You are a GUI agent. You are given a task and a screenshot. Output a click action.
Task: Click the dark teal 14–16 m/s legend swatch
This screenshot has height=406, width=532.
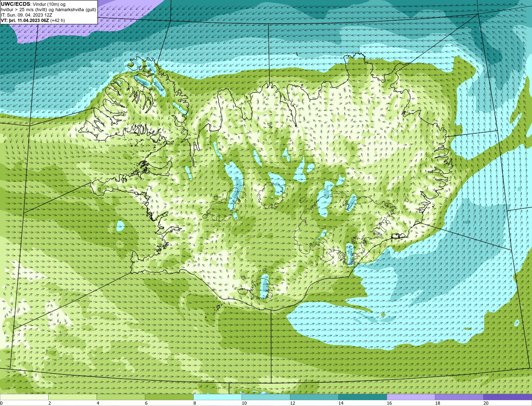[362, 397]
